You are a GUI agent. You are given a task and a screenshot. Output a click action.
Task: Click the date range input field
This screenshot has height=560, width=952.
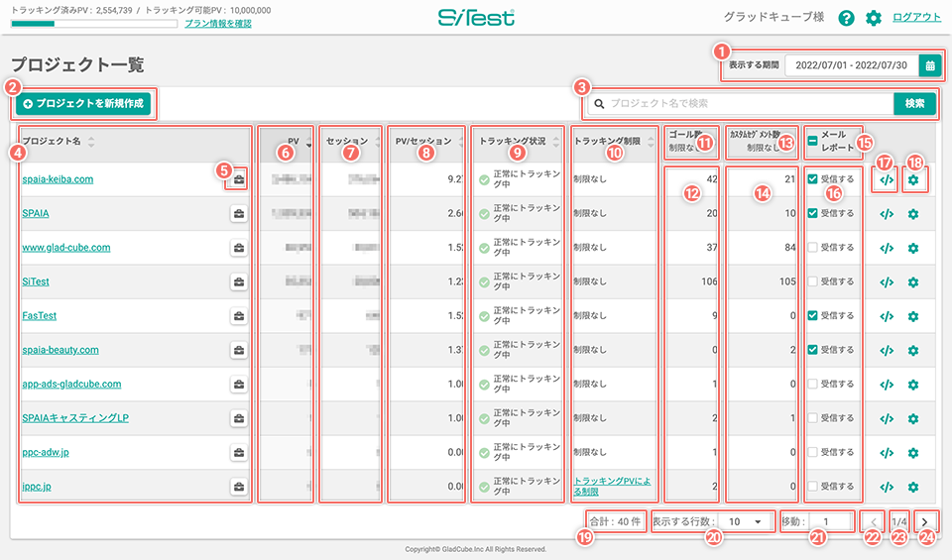point(851,65)
